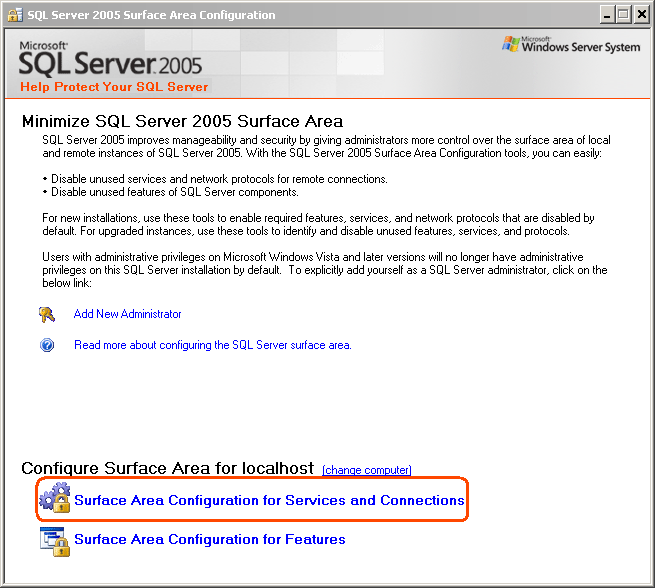Maximize the Surface Area Configuration window

click(x=623, y=15)
